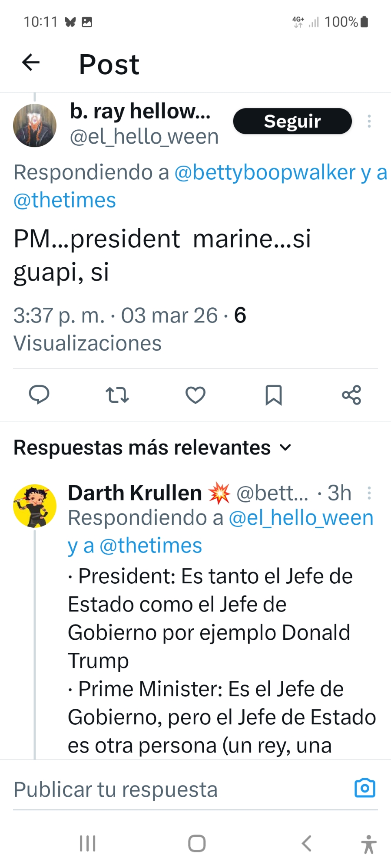Image resolution: width=391 pixels, height=868 pixels.
Task: Like the post with the heart icon
Action: coord(195,395)
